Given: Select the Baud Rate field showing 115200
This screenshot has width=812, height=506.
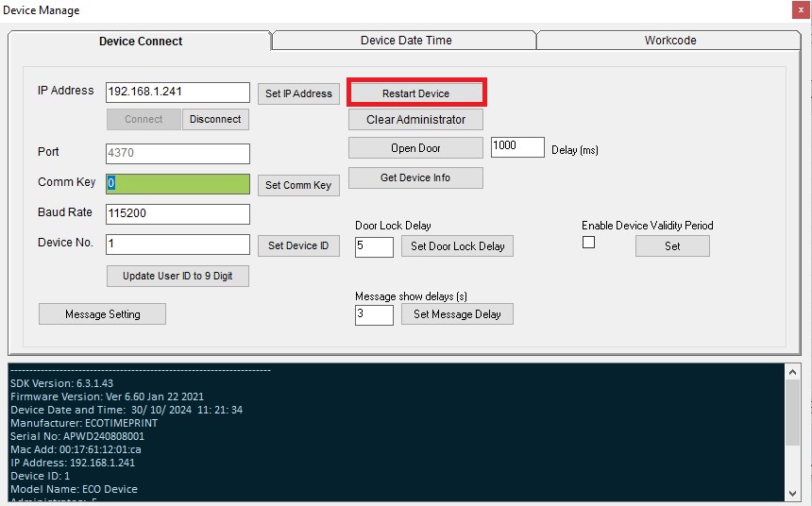Looking at the screenshot, I should click(x=178, y=214).
